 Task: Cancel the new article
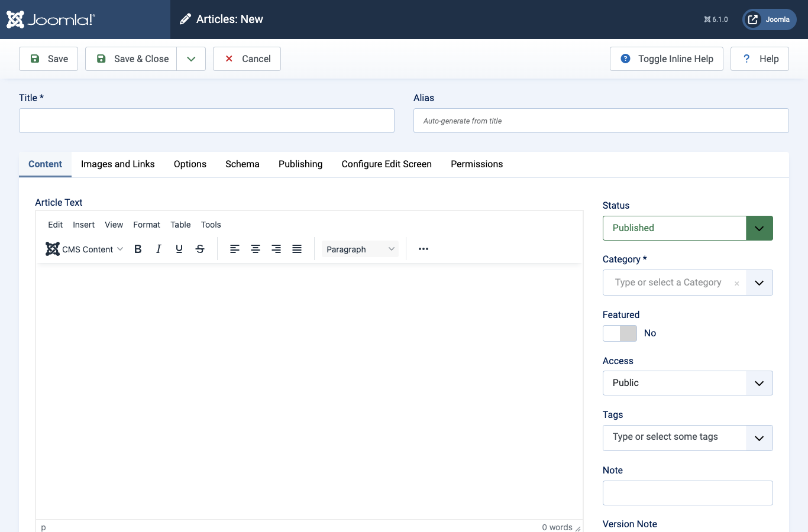[x=247, y=59]
